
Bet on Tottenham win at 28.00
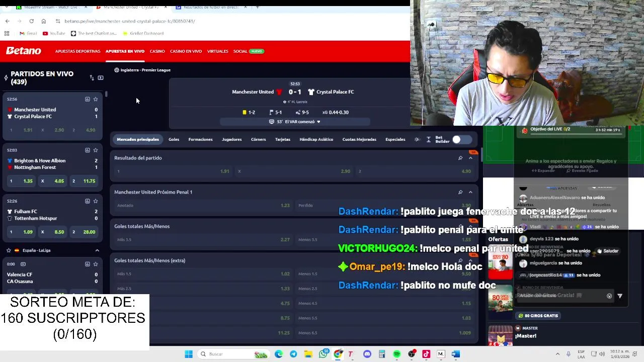[x=84, y=232]
